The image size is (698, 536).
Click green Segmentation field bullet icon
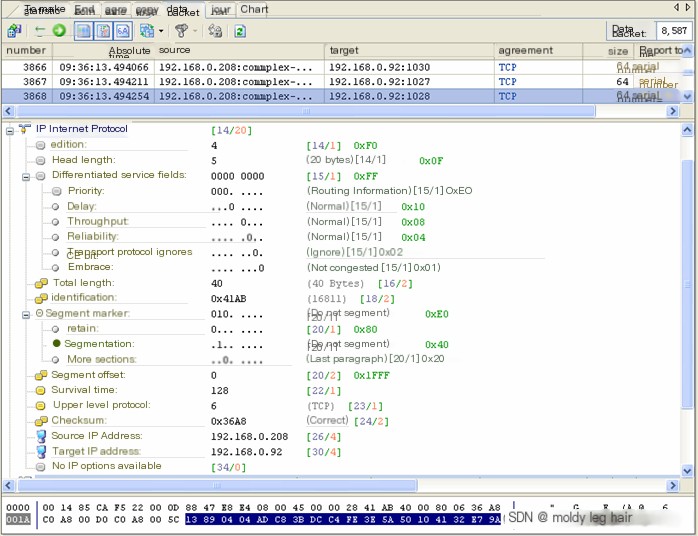[x=57, y=343]
